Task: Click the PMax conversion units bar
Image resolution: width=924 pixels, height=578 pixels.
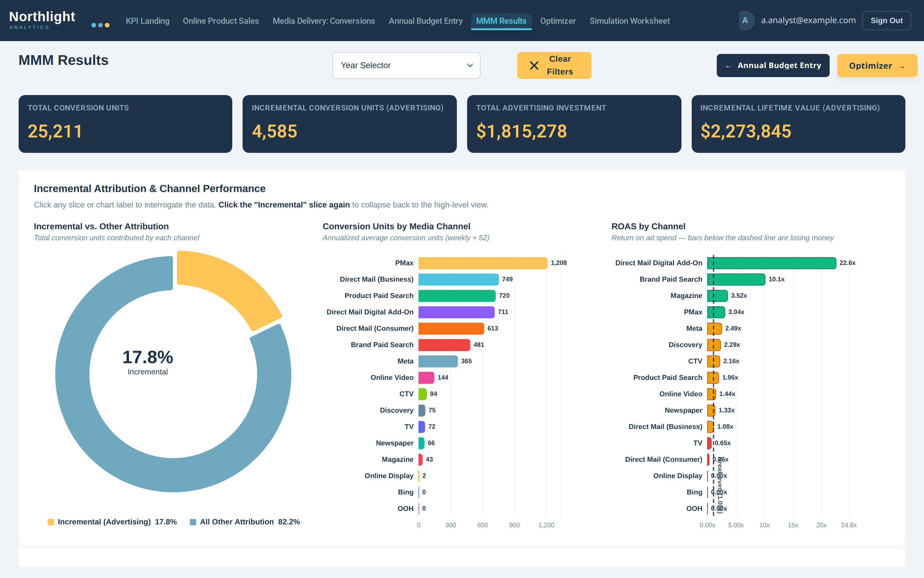Action: tap(483, 263)
